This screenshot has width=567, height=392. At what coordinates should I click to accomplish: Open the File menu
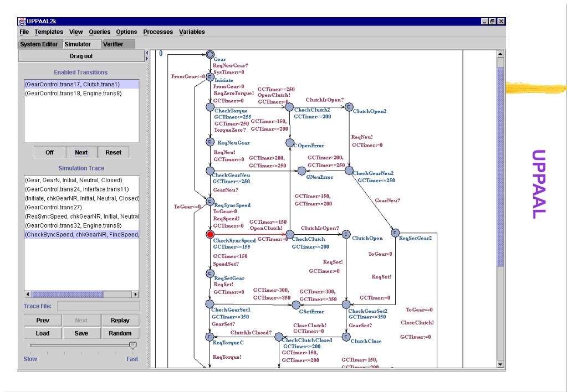(x=24, y=32)
